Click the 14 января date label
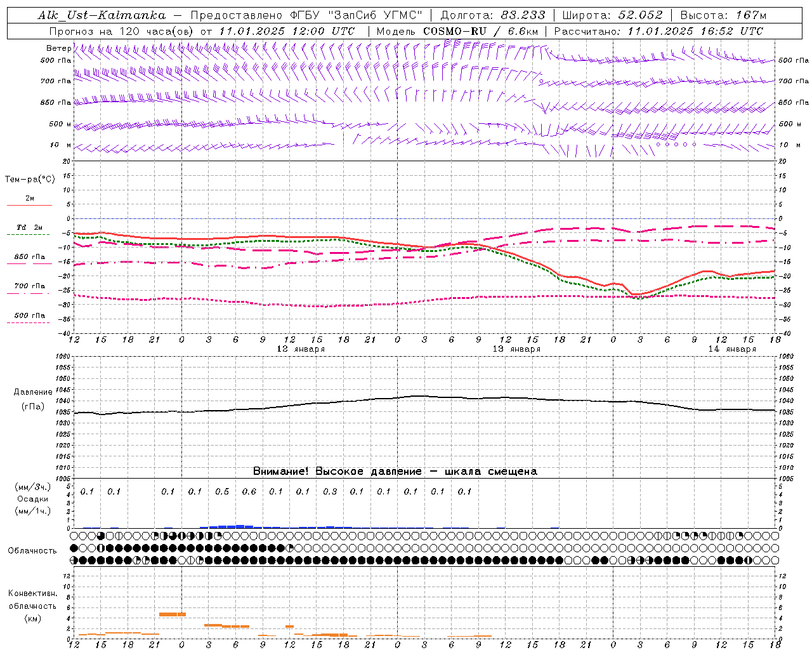Image resolution: width=812 pixels, height=650 pixels. click(732, 349)
